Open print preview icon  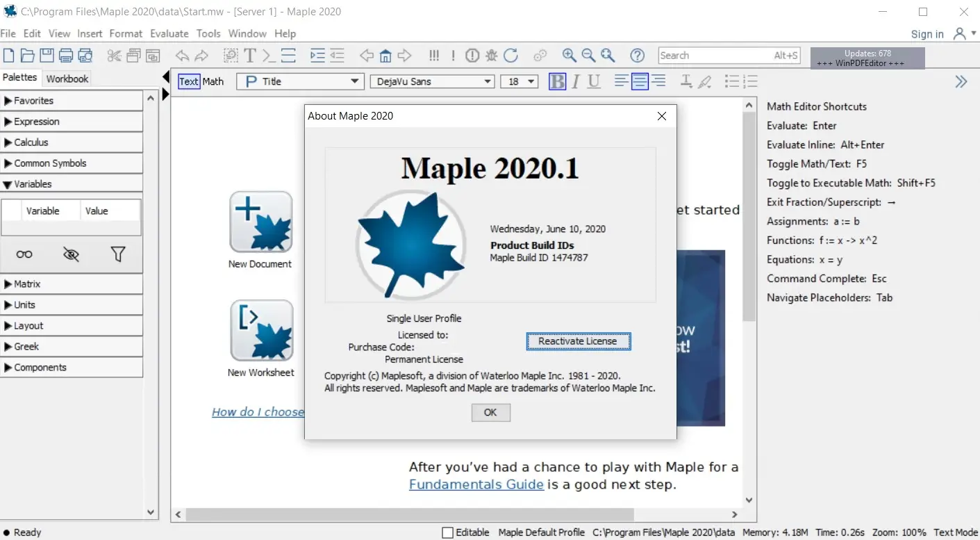pyautogui.click(x=85, y=56)
